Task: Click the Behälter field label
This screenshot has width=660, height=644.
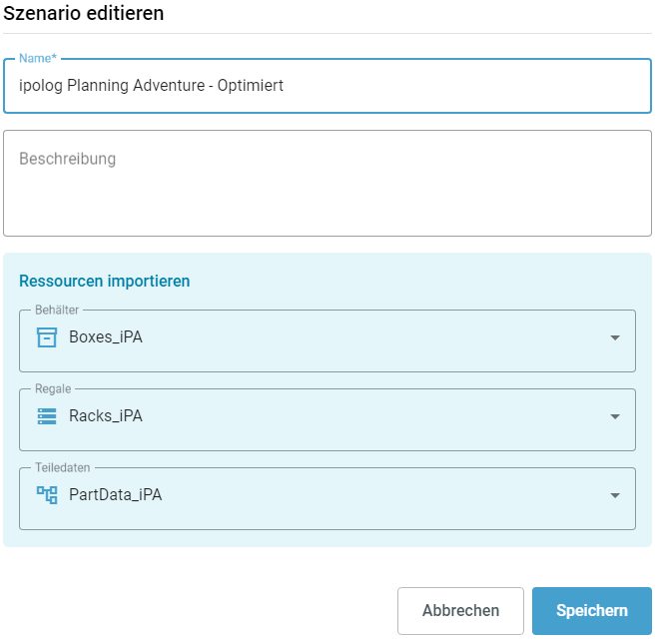Action: tap(57, 311)
